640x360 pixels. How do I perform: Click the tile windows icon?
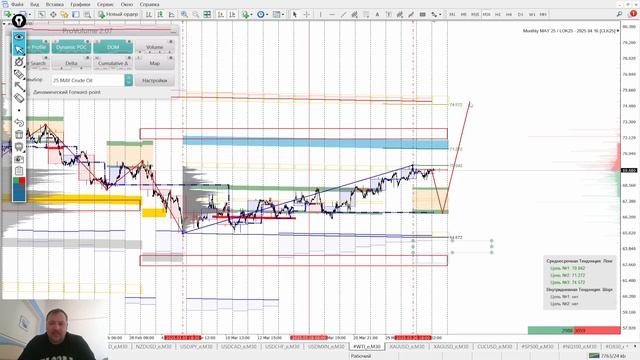[207, 14]
